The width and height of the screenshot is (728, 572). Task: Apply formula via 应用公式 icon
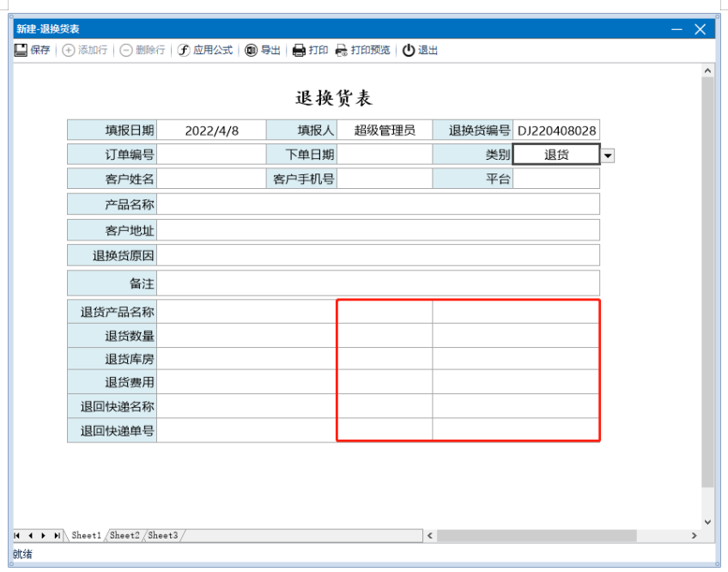184,51
